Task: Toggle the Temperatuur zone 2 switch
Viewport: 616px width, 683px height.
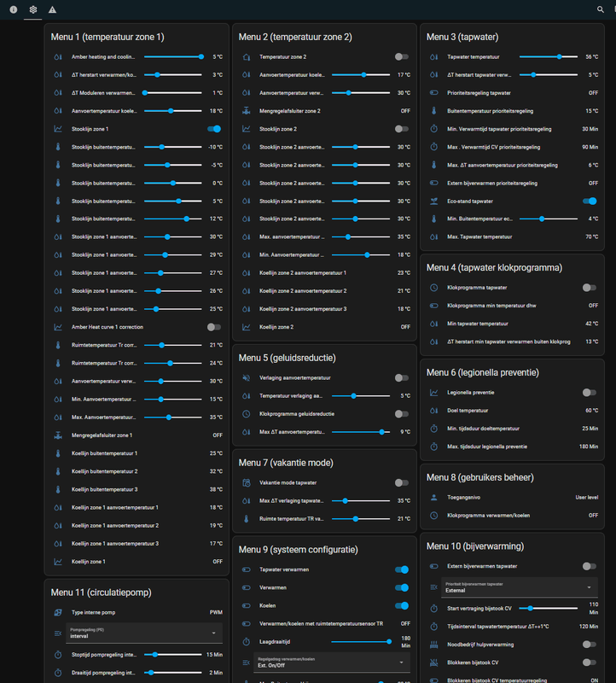Action: 402,56
